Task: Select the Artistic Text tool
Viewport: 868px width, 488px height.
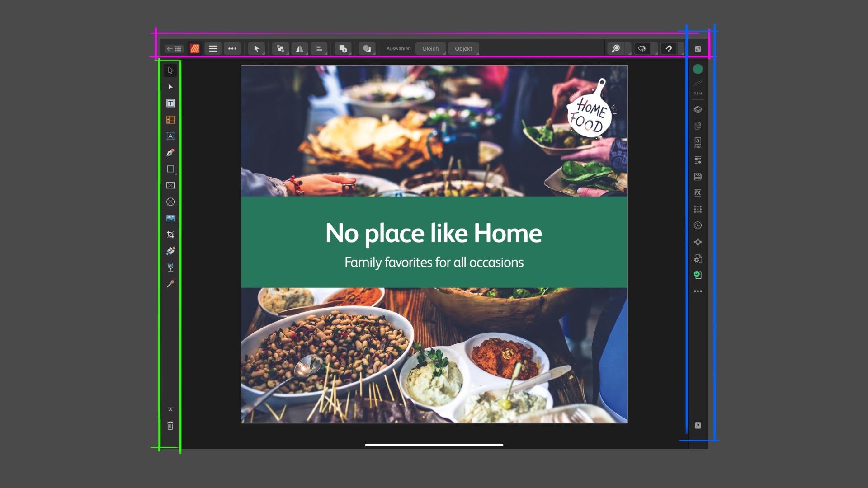Action: [170, 136]
